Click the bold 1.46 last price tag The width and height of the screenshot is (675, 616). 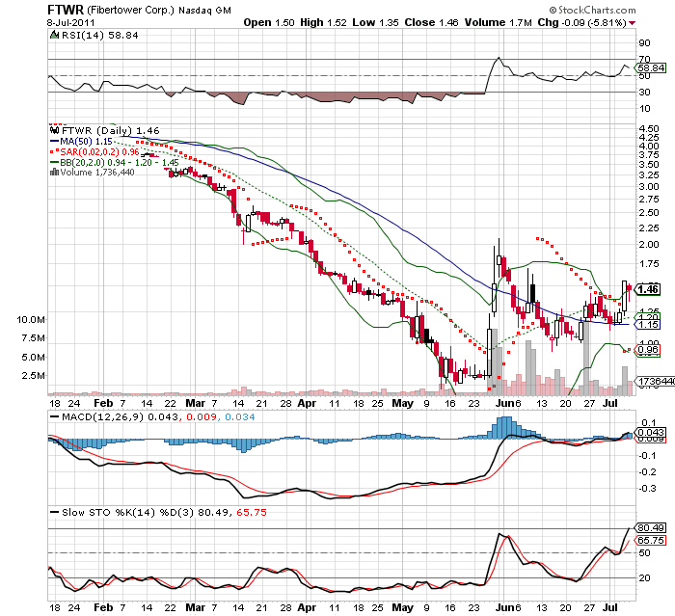click(648, 289)
